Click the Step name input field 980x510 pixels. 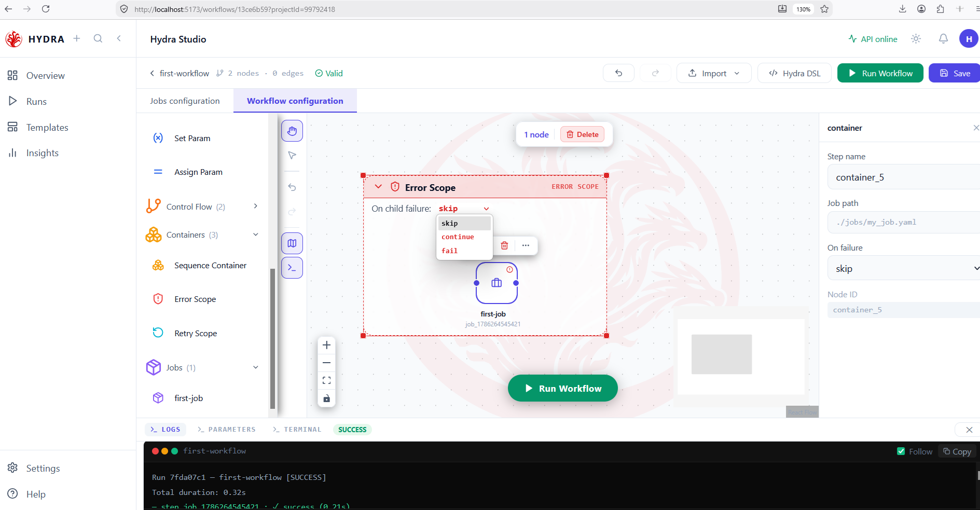coord(903,177)
